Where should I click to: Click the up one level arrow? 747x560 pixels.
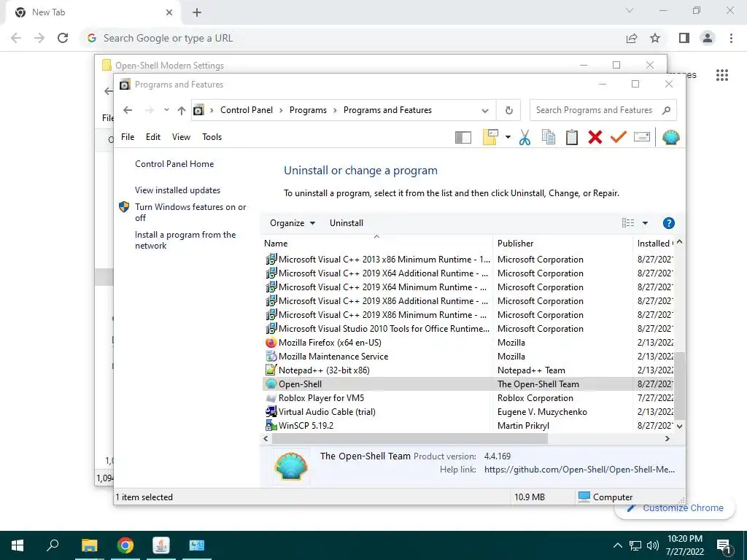182,111
